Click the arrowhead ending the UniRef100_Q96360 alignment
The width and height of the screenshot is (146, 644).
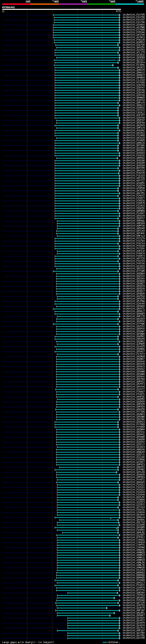coord(117,593)
